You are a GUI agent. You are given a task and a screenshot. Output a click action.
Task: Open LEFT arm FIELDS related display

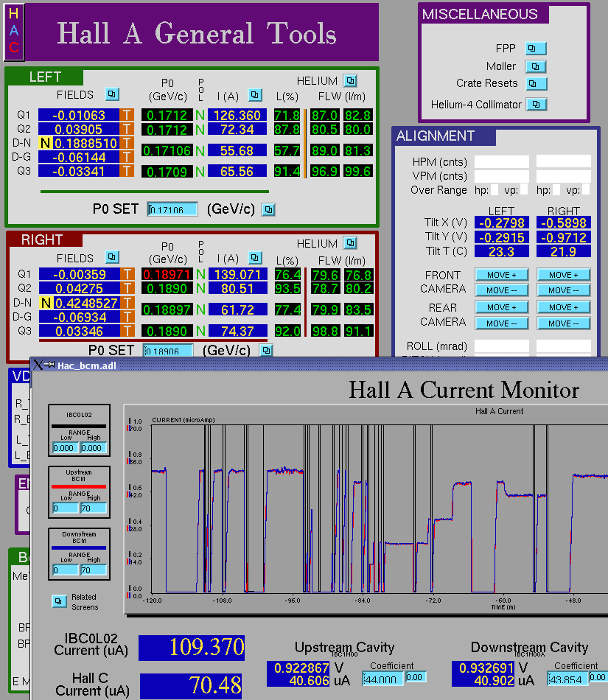[112, 94]
